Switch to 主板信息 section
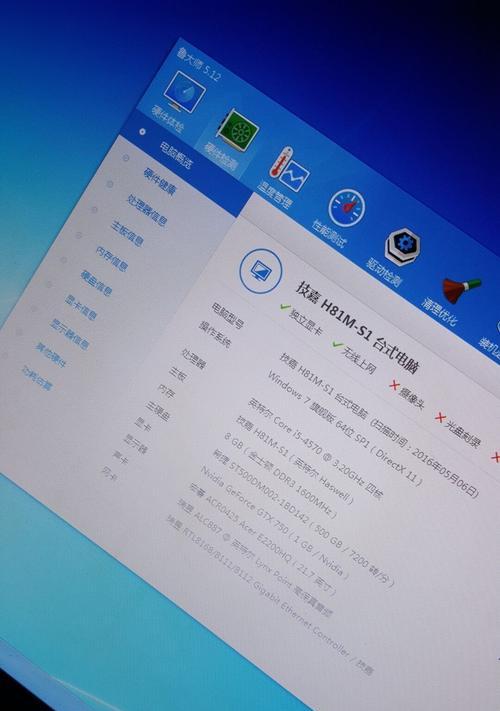The image size is (500, 711). click(x=127, y=234)
